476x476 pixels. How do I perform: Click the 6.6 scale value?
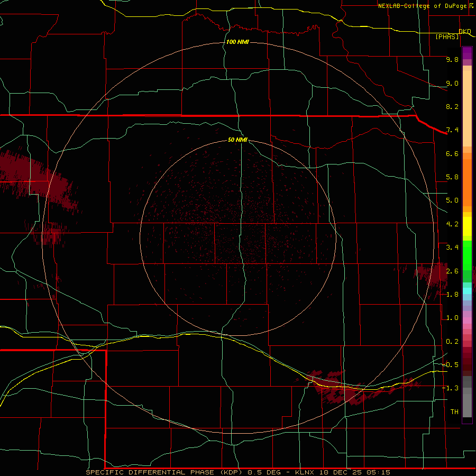point(452,153)
